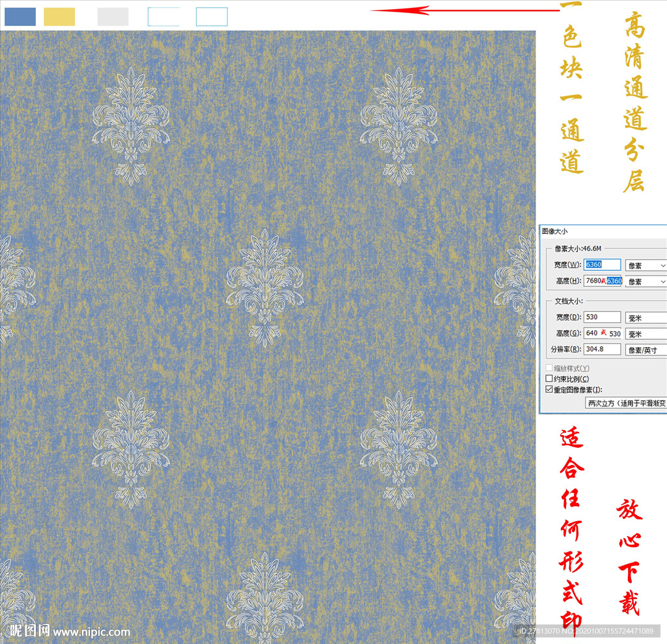Open the pixel height unit dropdown
The width and height of the screenshot is (667, 644).
[x=646, y=281]
